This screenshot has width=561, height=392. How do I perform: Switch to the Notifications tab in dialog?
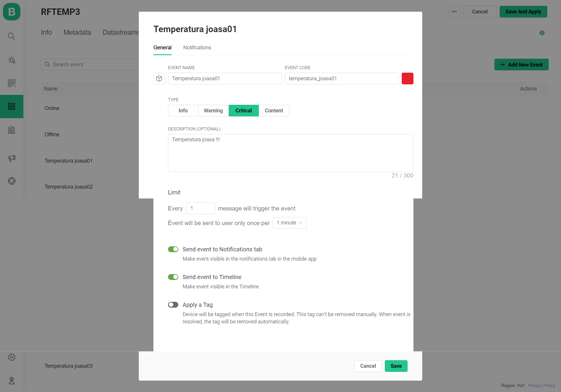(x=197, y=48)
